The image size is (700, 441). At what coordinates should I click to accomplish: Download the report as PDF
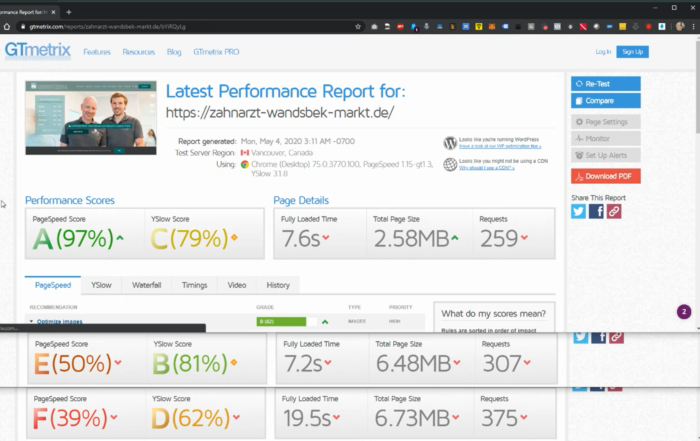pyautogui.click(x=606, y=176)
